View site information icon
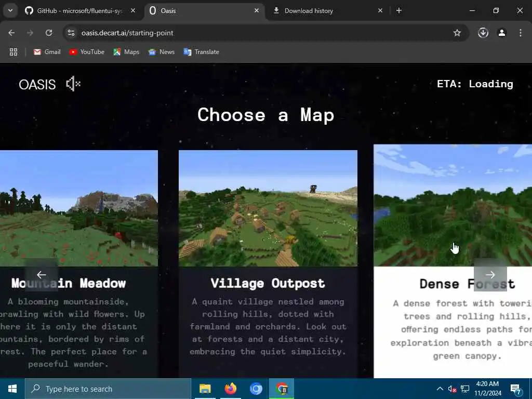The height and width of the screenshot is (399, 532). coord(71,33)
